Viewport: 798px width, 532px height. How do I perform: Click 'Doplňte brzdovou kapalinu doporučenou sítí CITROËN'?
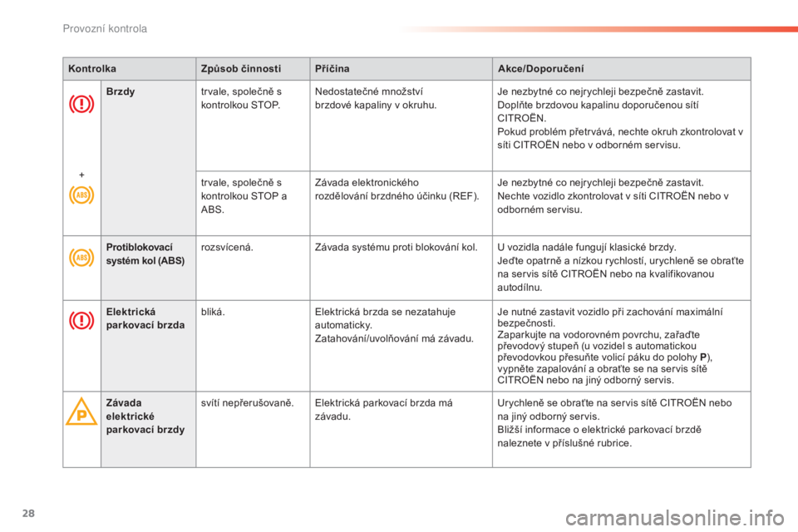coord(598,111)
